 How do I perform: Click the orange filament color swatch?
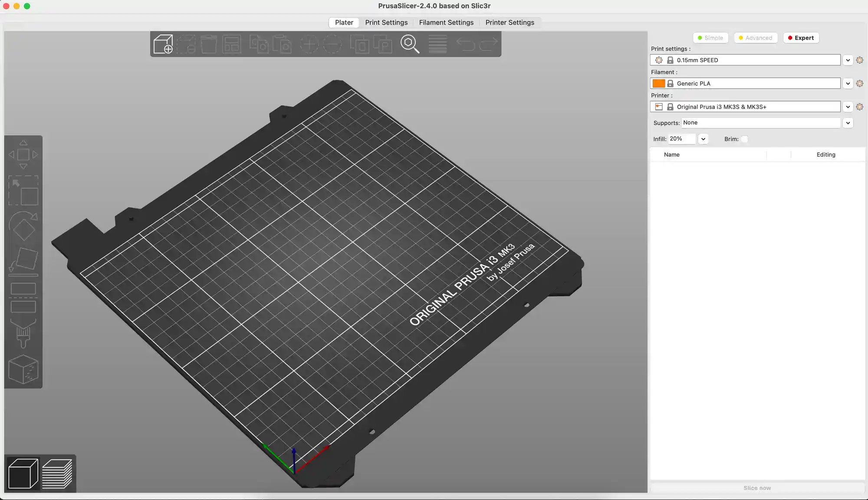[659, 83]
